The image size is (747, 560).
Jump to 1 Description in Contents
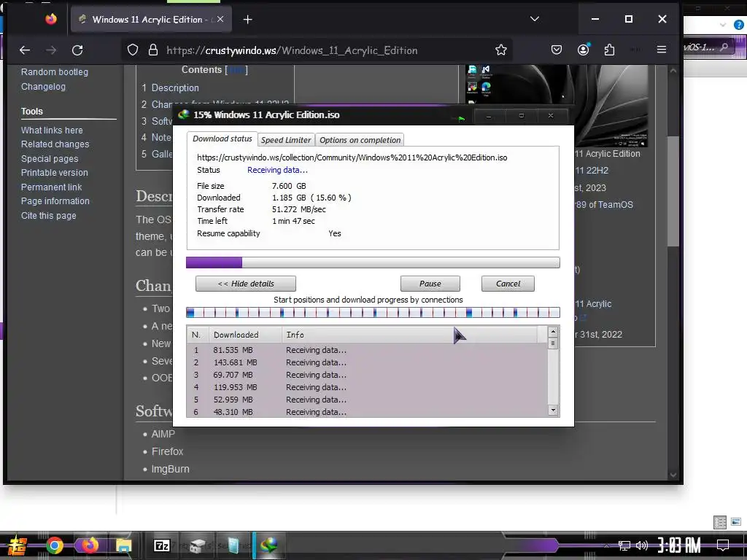point(170,88)
